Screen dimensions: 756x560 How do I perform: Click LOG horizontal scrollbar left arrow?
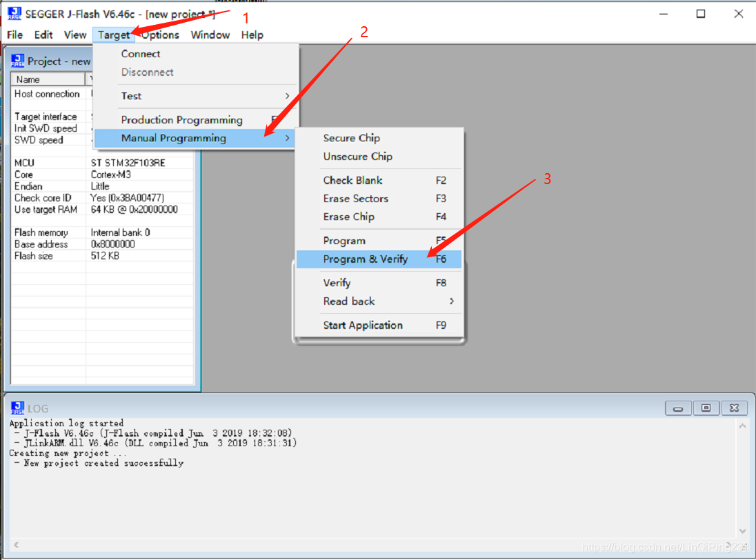[x=17, y=545]
